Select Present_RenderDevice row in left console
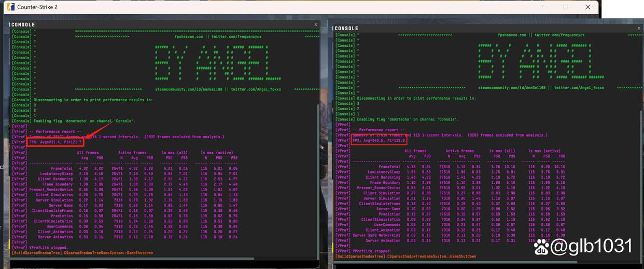The height and width of the screenshot is (269, 644). point(124,190)
